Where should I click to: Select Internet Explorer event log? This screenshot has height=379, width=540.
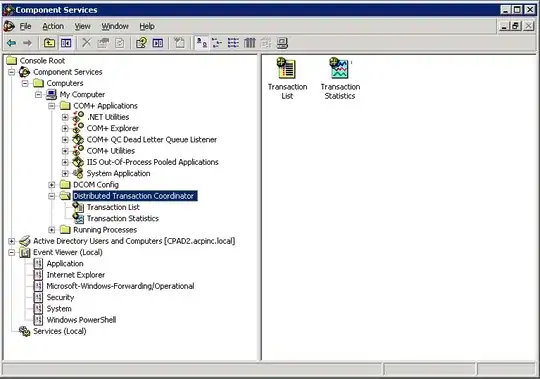76,275
